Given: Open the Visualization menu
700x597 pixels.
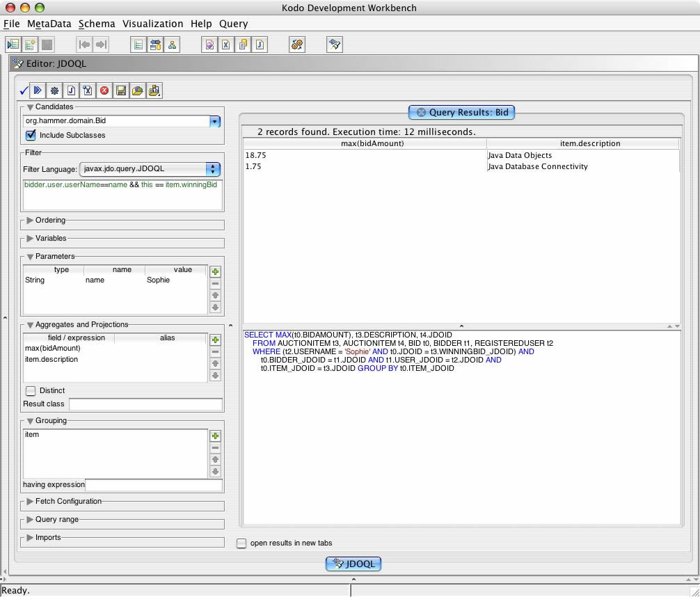Looking at the screenshot, I should tap(152, 24).
